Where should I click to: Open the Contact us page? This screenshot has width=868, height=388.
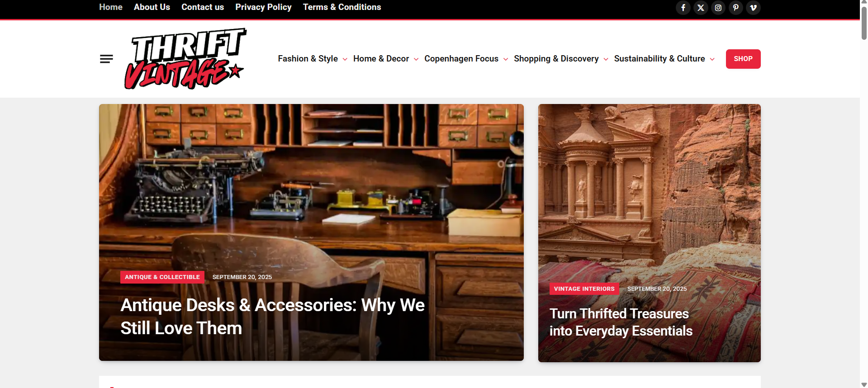click(203, 7)
